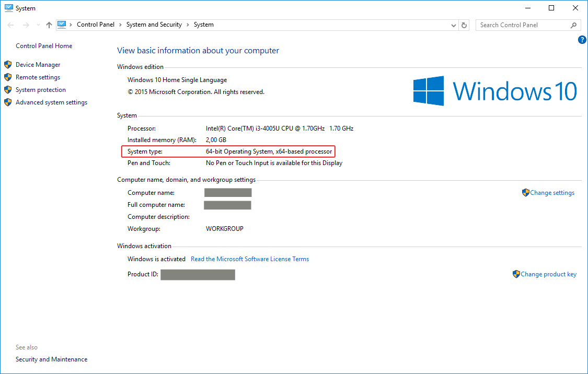
Task: Minimize the System window
Action: (x=527, y=8)
